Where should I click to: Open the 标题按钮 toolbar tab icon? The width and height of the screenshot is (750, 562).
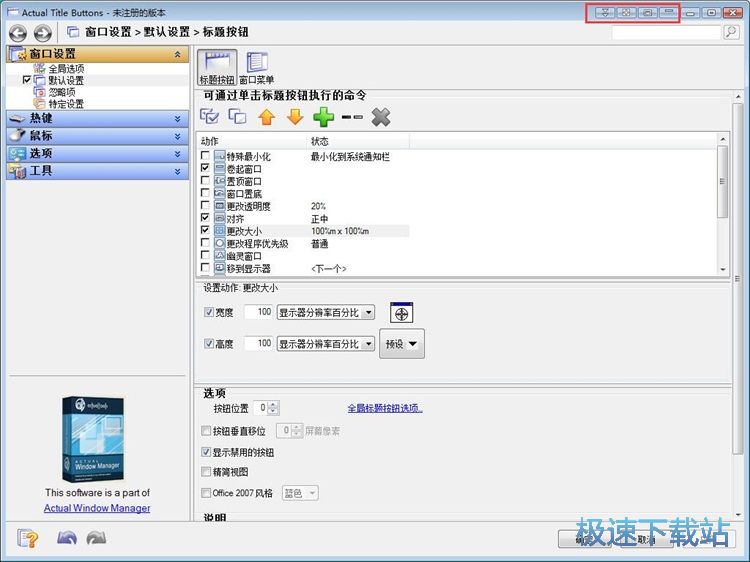[217, 67]
